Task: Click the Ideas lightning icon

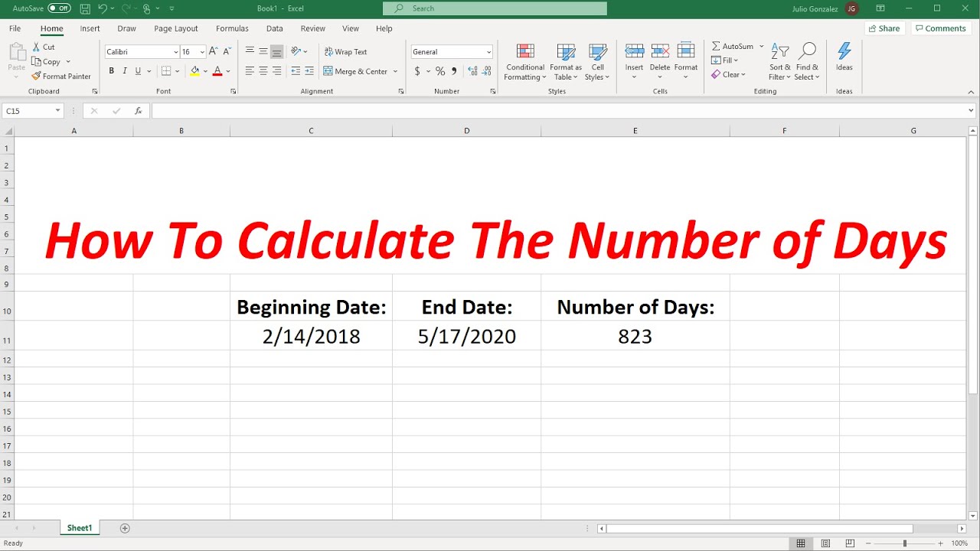Action: tap(844, 52)
